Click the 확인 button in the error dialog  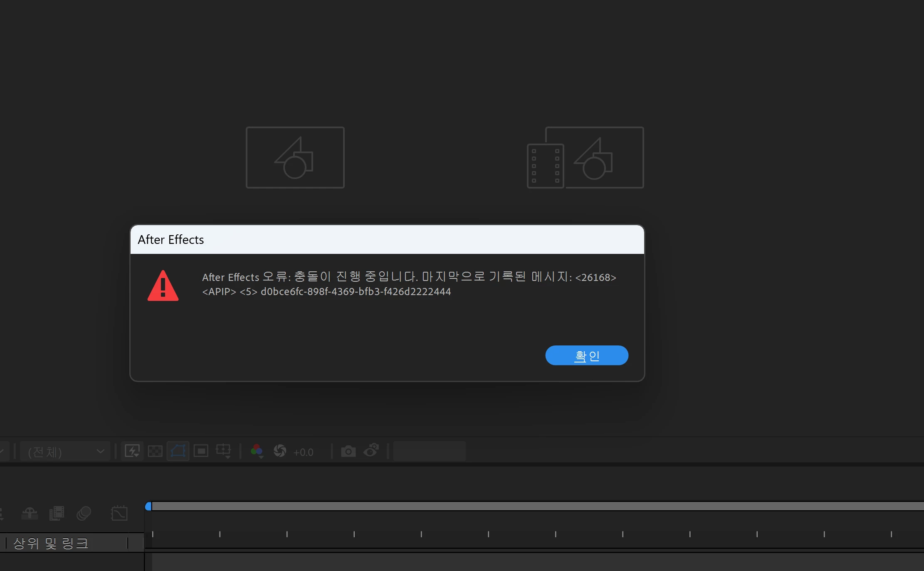586,355
